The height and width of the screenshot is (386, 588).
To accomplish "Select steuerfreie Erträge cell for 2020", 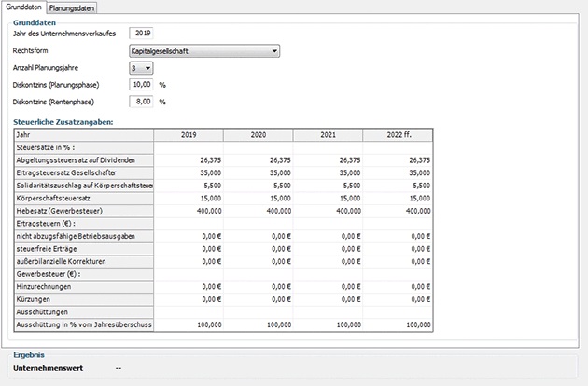I will (x=258, y=250).
